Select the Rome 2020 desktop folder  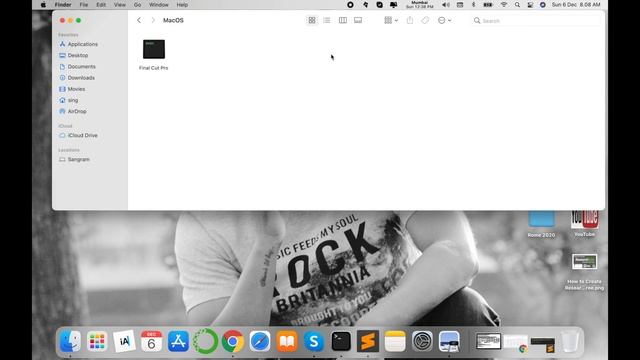(x=541, y=224)
